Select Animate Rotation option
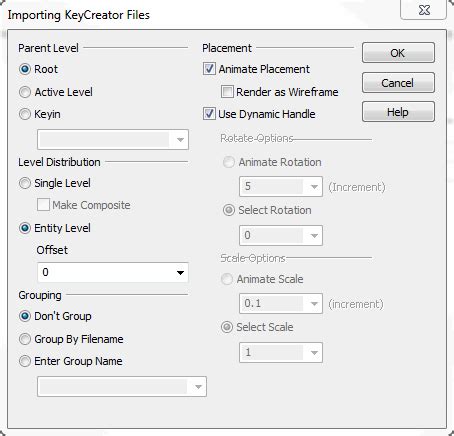The image size is (454, 436). pyautogui.click(x=229, y=162)
